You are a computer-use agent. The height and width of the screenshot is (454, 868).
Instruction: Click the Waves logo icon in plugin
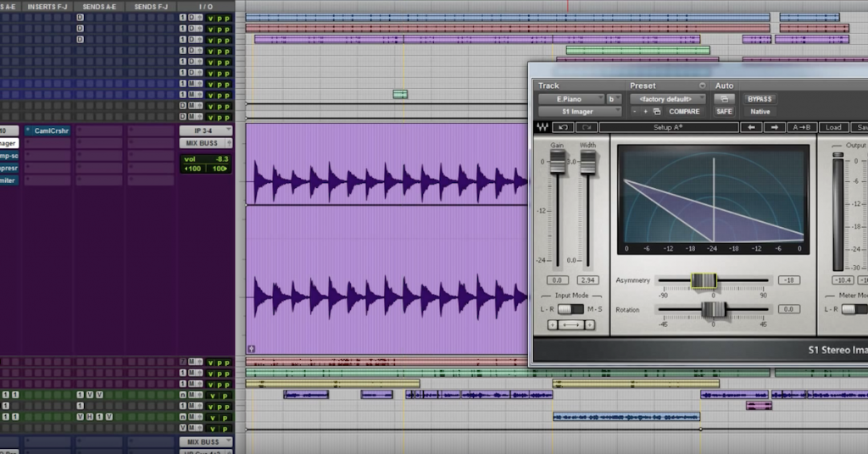[x=542, y=127]
